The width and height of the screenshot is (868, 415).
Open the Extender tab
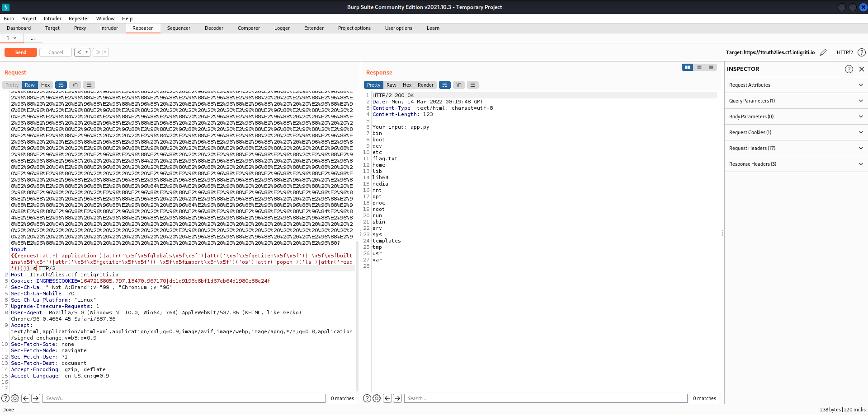pos(314,28)
